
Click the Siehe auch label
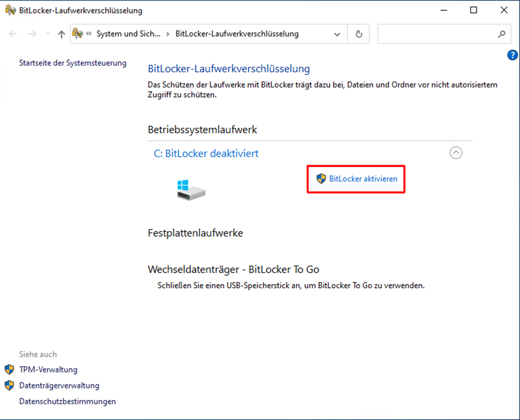click(38, 354)
